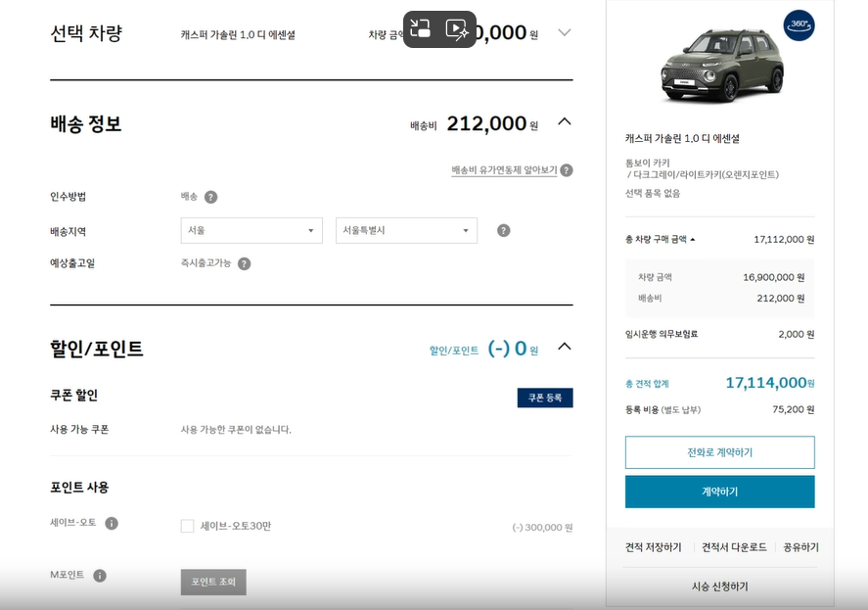The image size is (868, 610).
Task: Open help icon next to 인수방법 배송
Action: 211,197
